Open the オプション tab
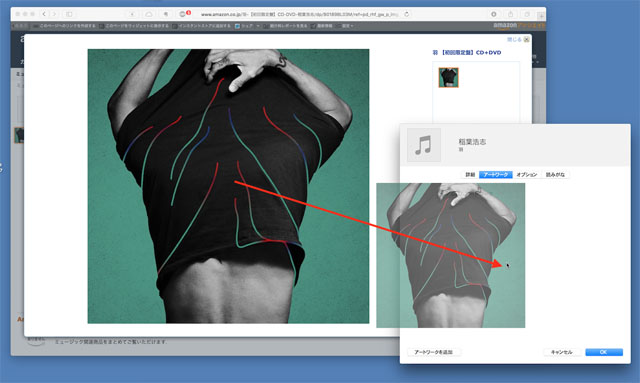Screen dimensions: 640x383 click(527, 175)
